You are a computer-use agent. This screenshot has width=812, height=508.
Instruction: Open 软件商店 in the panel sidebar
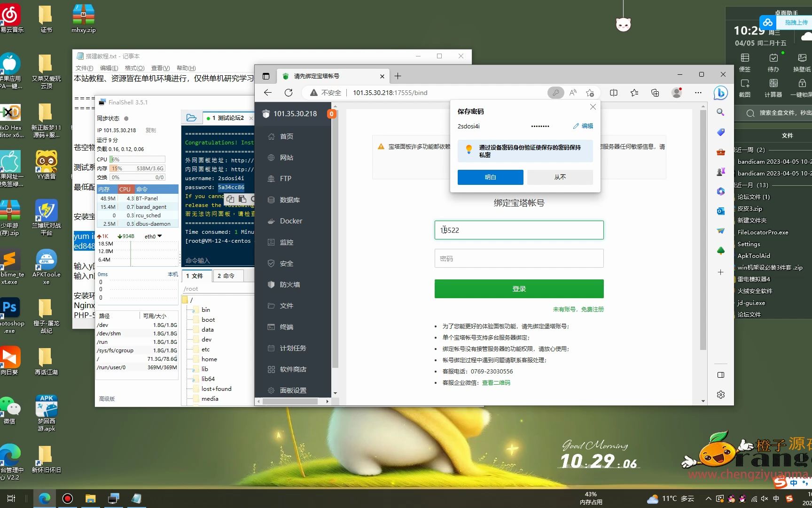[x=293, y=369]
